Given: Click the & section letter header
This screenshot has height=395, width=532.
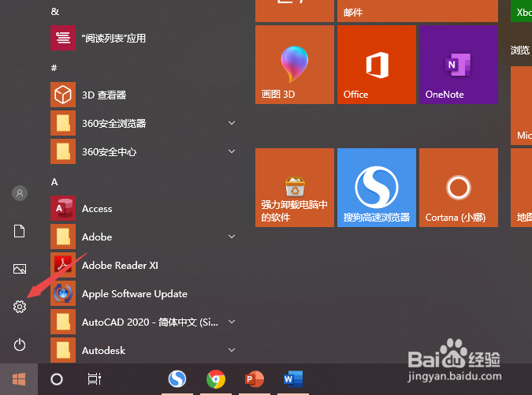Looking at the screenshot, I should pos(54,12).
